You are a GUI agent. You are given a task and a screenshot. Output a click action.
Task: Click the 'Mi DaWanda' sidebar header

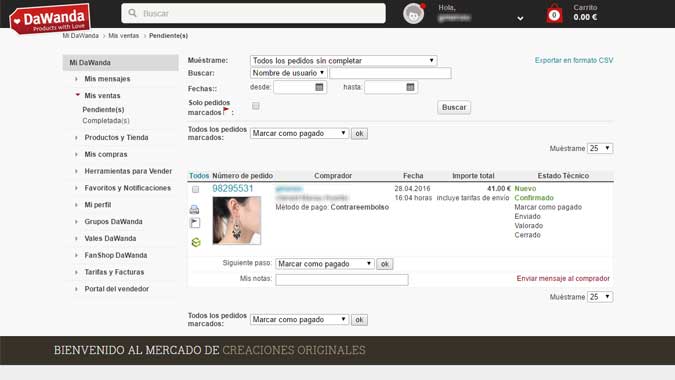(121, 62)
